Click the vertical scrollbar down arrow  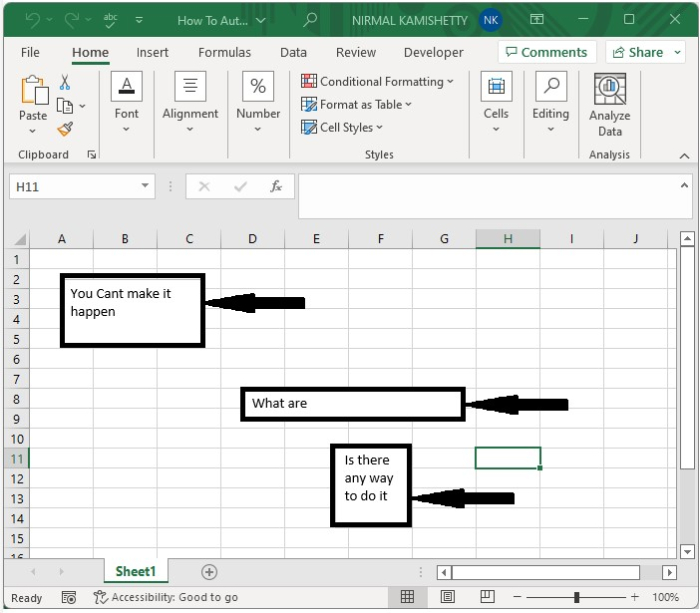tap(687, 551)
